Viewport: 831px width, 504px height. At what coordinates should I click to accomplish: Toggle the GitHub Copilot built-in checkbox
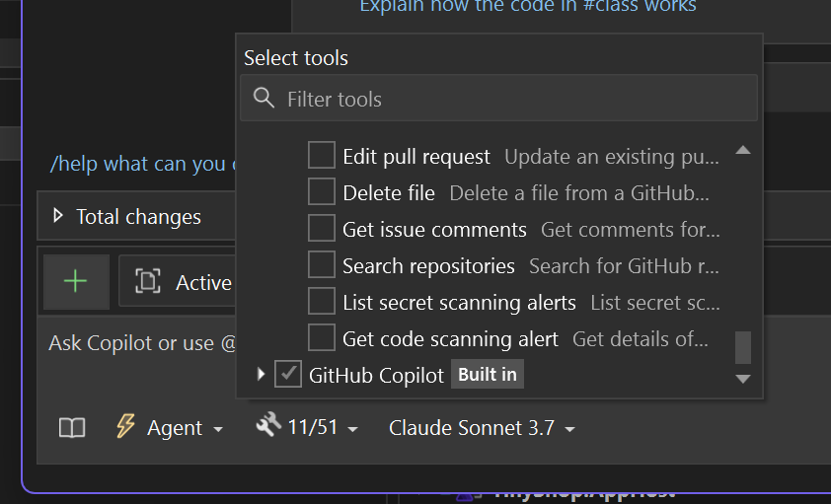(288, 375)
